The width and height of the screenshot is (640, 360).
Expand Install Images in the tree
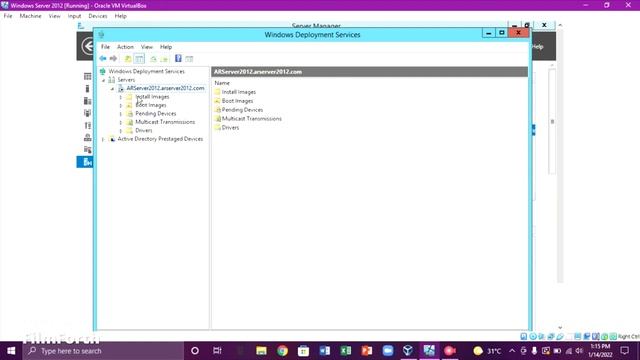[x=121, y=97]
